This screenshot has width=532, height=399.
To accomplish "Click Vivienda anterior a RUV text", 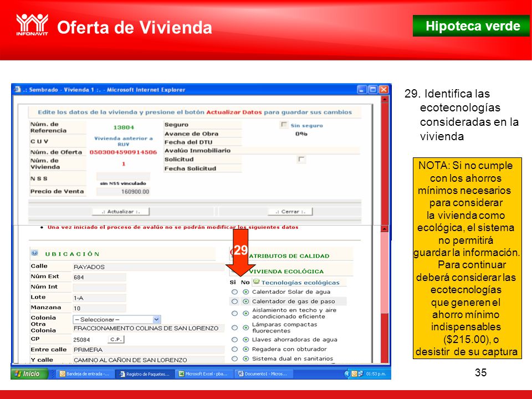I will [124, 141].
